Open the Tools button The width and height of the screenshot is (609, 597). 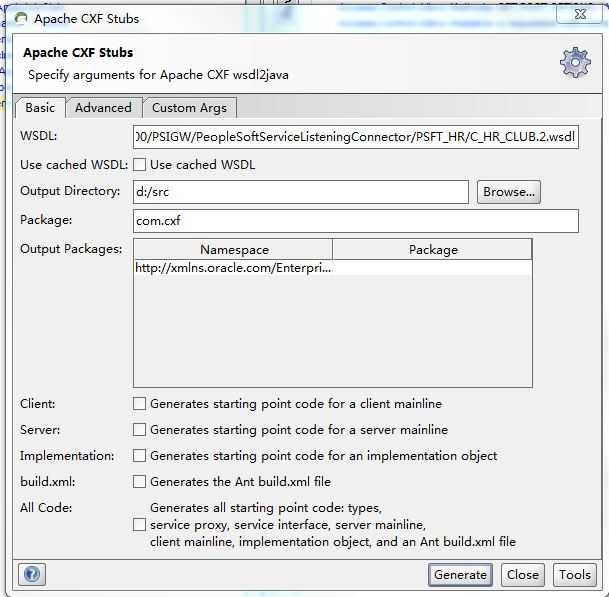point(575,574)
